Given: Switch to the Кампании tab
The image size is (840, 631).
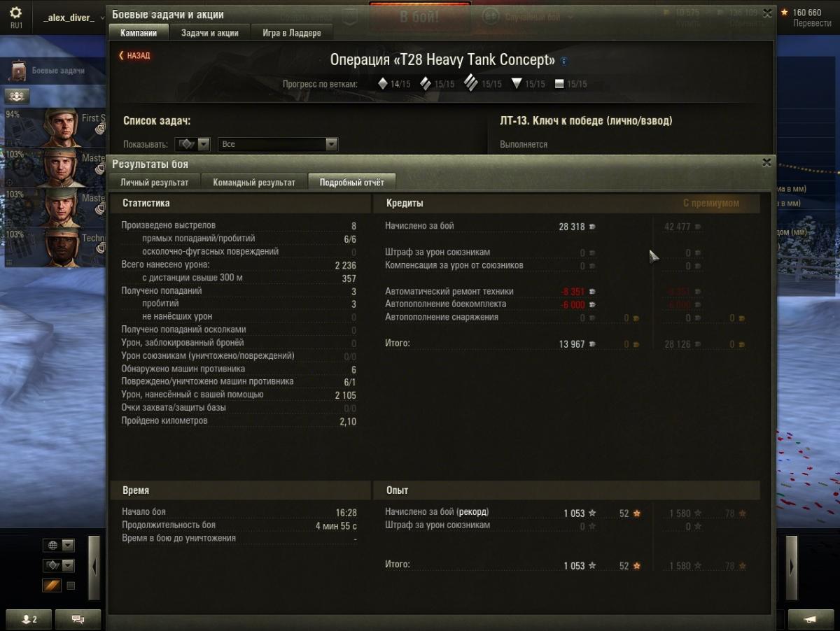Looking at the screenshot, I should click(139, 33).
